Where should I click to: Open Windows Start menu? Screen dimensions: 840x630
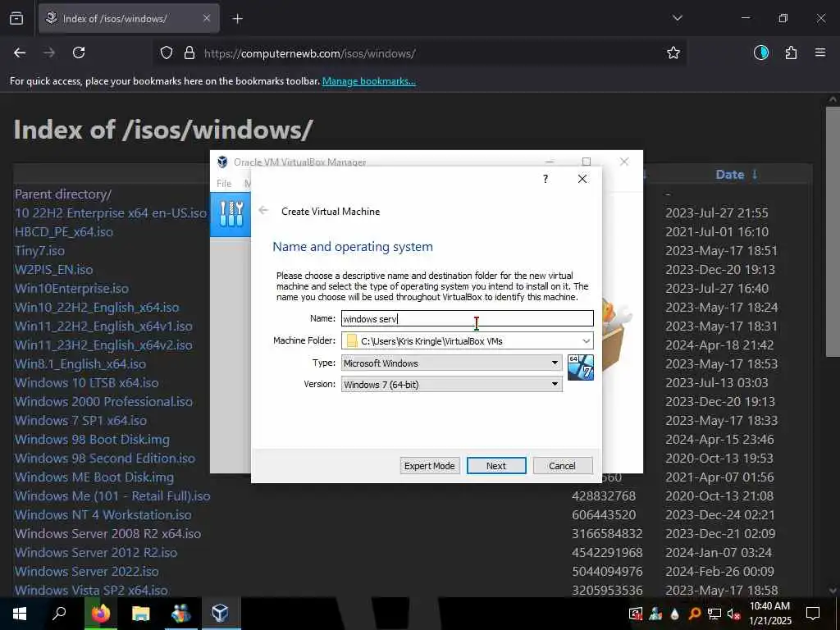pos(20,614)
